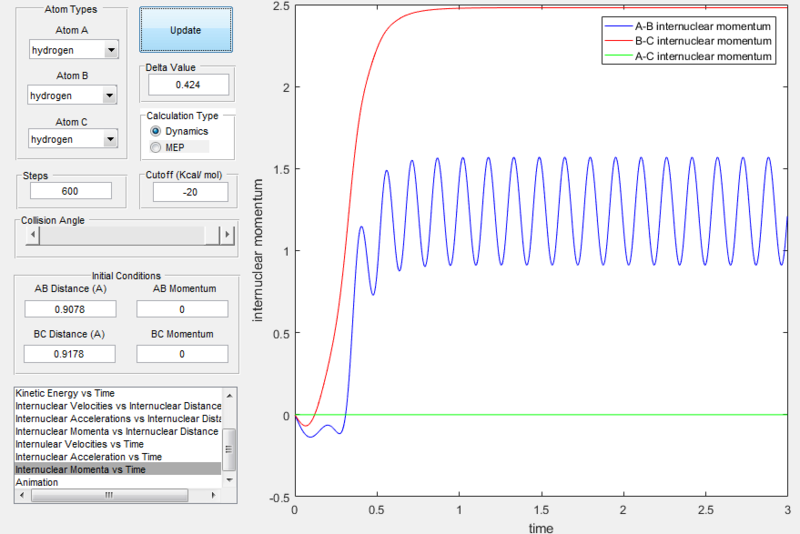Image resolution: width=800 pixels, height=534 pixels.
Task: Select Internuclear Acceleration vs Time
Action: point(118,457)
